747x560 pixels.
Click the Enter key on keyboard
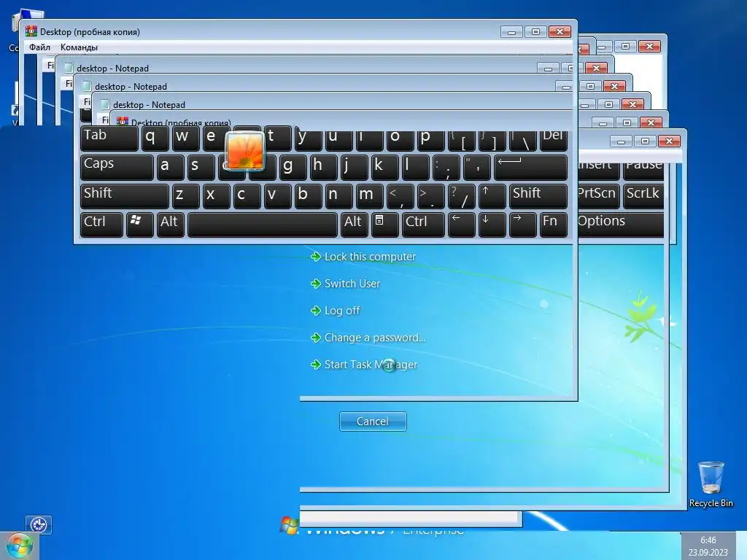tap(530, 167)
